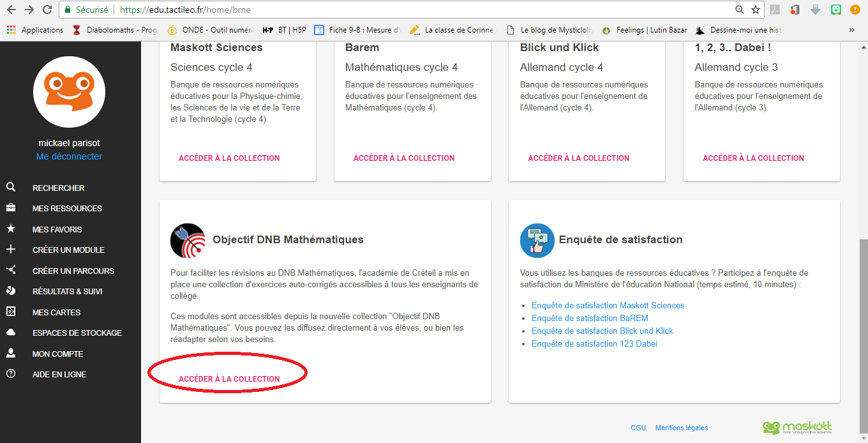Access the Objectif DNB Mathématiques collection

[x=229, y=379]
